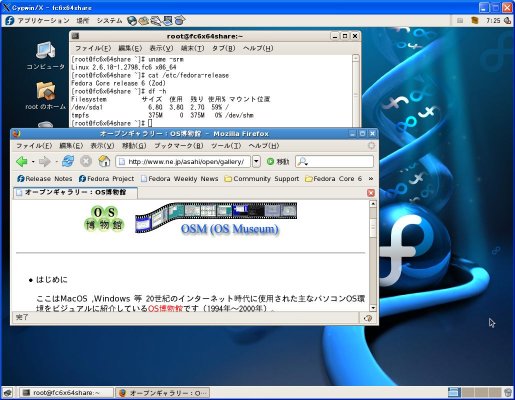Click the clock in top panel
The height and width of the screenshot is (400, 515).
point(493,21)
